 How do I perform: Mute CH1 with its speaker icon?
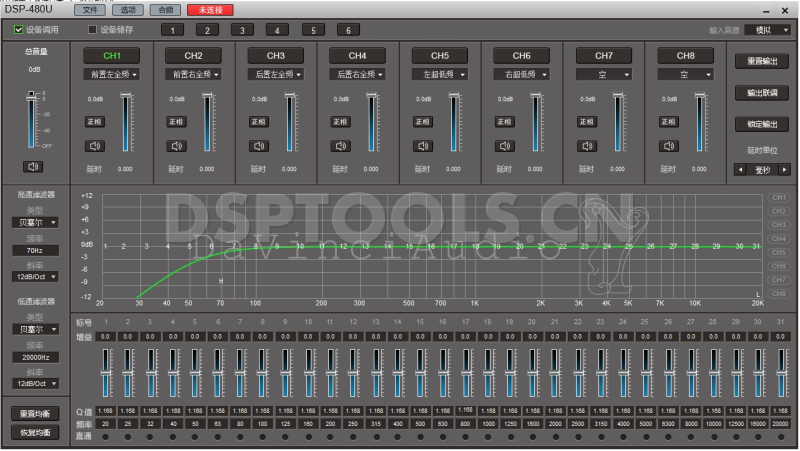[x=95, y=146]
